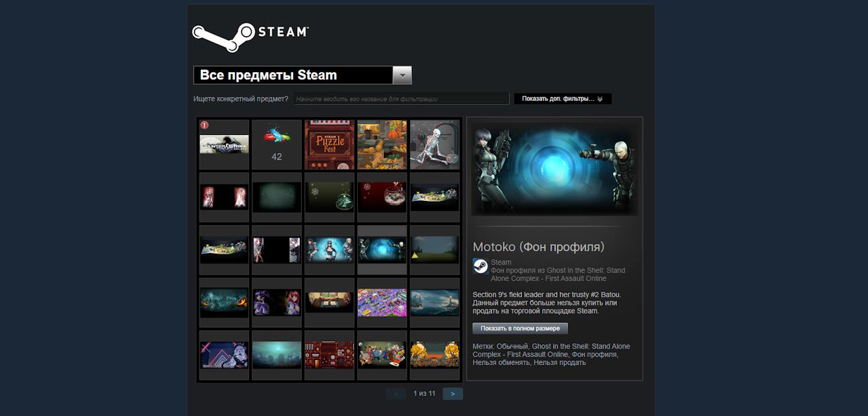Select the orange autumn trees background item
868x416 pixels.
tap(435, 355)
